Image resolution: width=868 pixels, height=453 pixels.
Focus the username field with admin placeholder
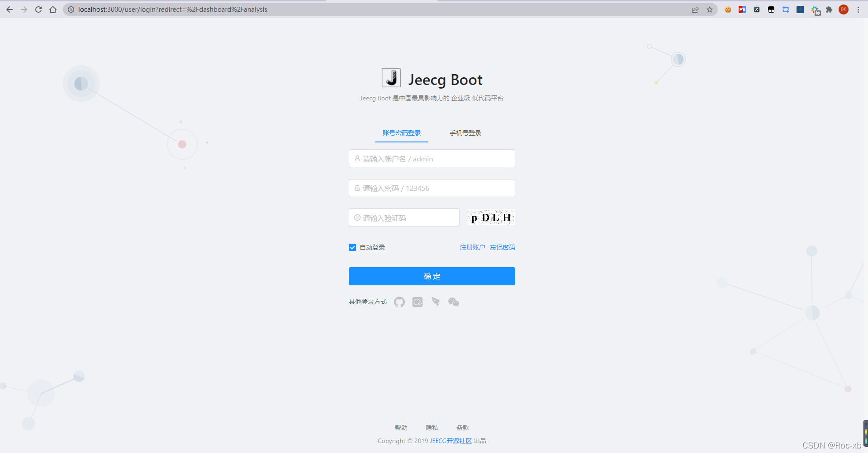[432, 158]
